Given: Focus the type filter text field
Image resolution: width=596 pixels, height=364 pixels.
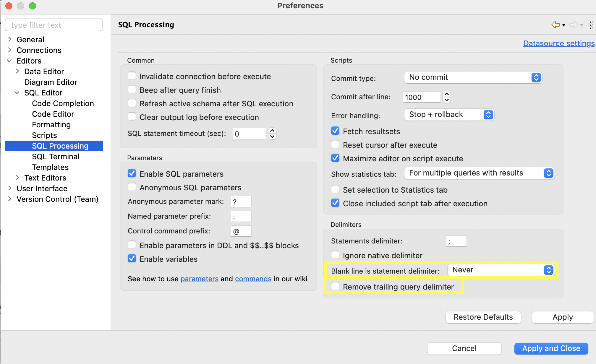Looking at the screenshot, I should click(x=54, y=25).
